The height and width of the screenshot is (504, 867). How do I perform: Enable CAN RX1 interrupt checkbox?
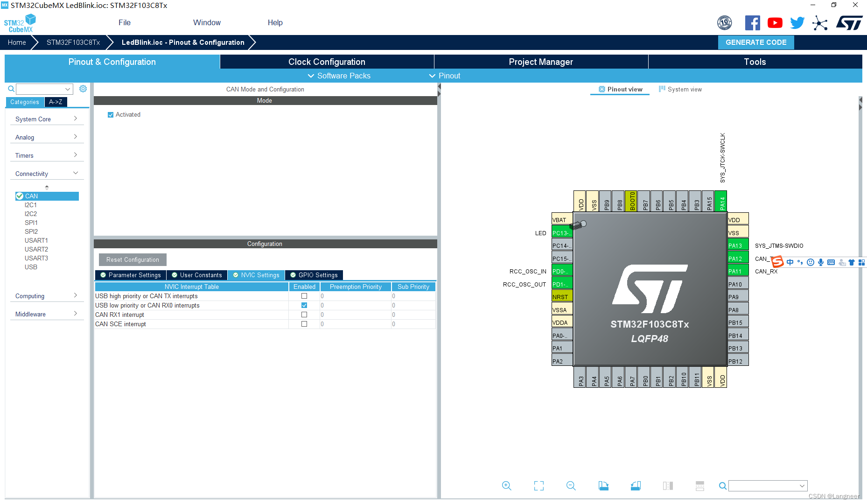304,315
